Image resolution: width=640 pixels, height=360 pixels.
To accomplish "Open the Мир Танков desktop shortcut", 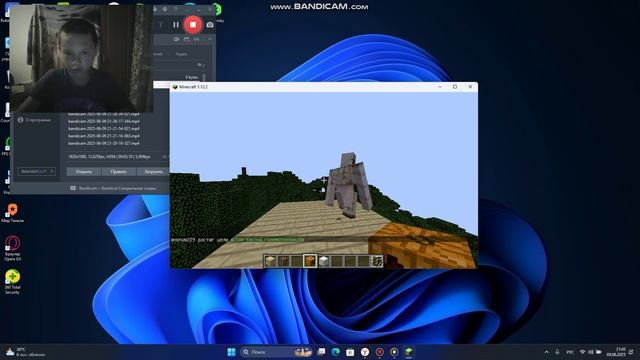I will (x=12, y=213).
